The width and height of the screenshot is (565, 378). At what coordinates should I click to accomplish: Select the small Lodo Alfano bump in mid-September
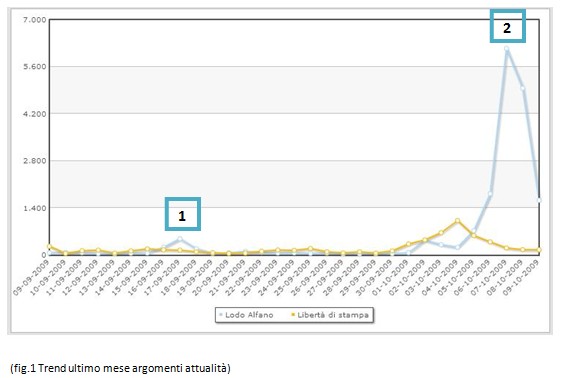coord(180,239)
